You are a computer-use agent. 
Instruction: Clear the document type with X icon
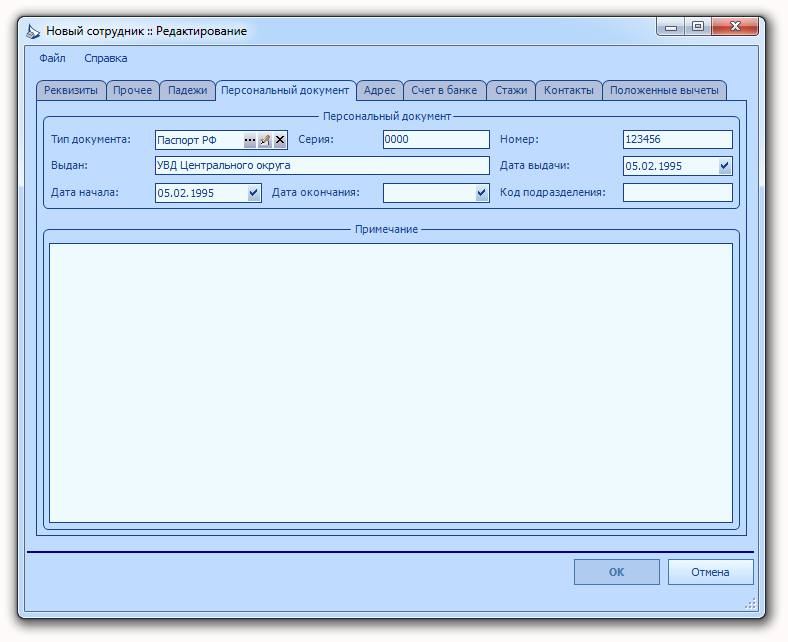pos(280,140)
